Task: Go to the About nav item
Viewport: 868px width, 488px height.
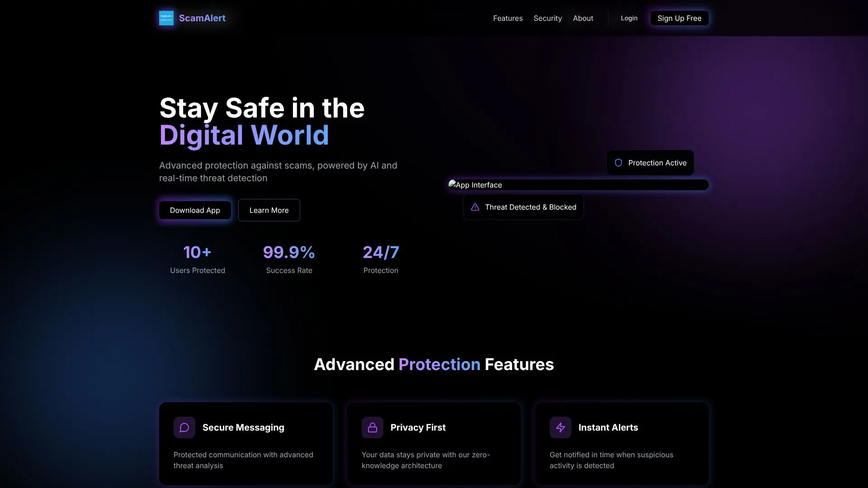Action: coord(583,18)
